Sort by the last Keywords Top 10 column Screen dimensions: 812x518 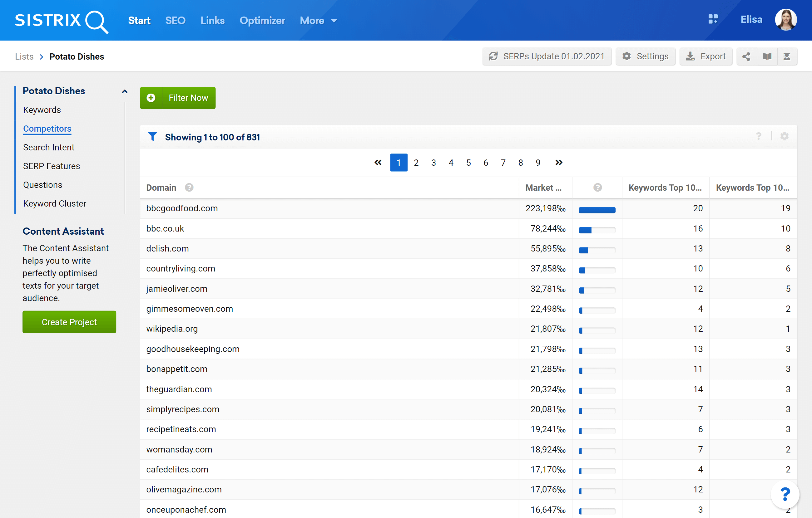(x=752, y=188)
